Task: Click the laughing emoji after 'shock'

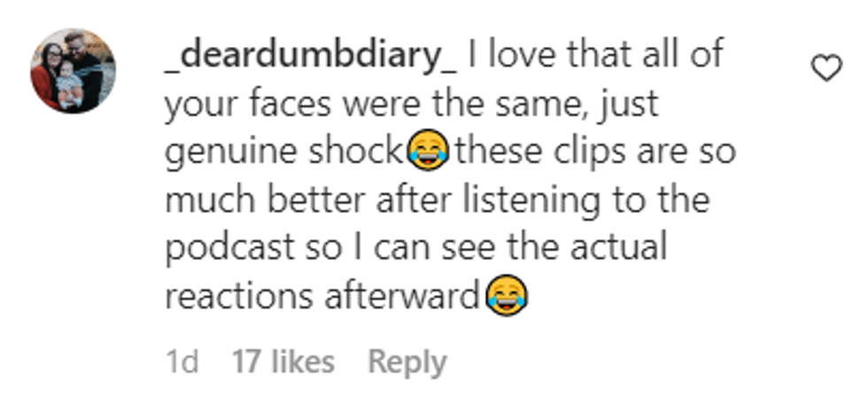Action: coord(428,150)
